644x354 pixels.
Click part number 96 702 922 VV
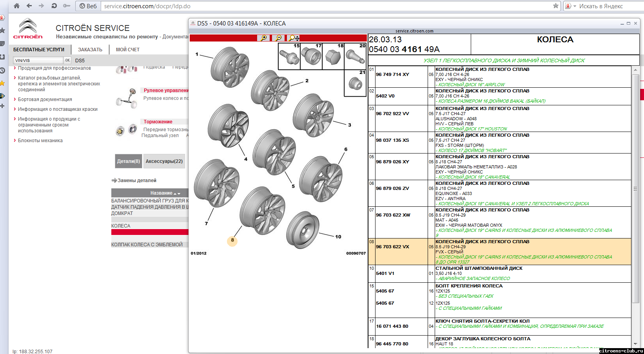(392, 114)
